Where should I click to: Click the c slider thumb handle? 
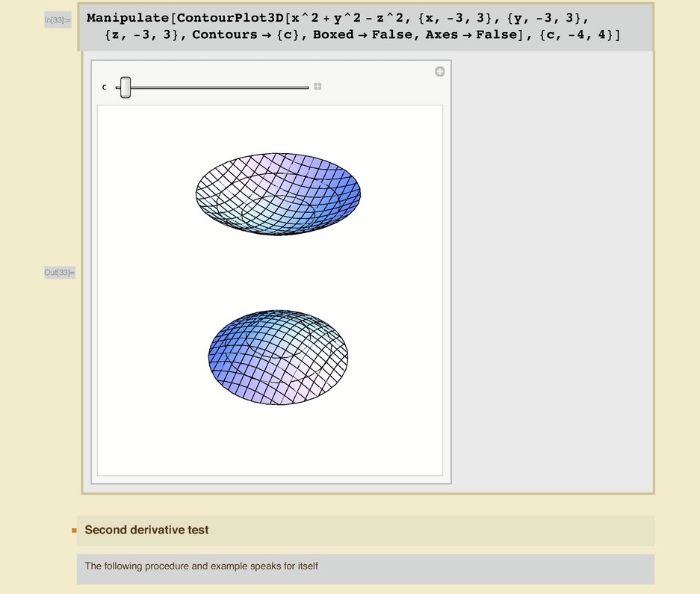click(x=126, y=87)
